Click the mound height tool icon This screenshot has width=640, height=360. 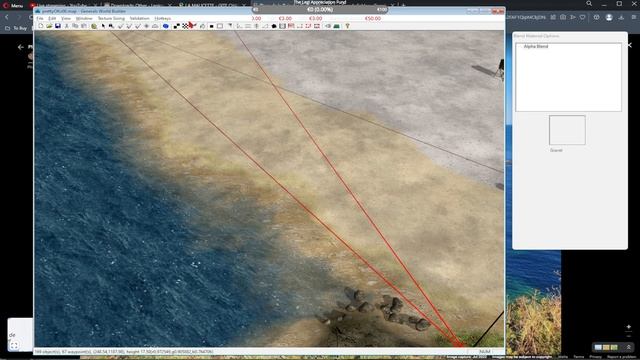point(155,26)
